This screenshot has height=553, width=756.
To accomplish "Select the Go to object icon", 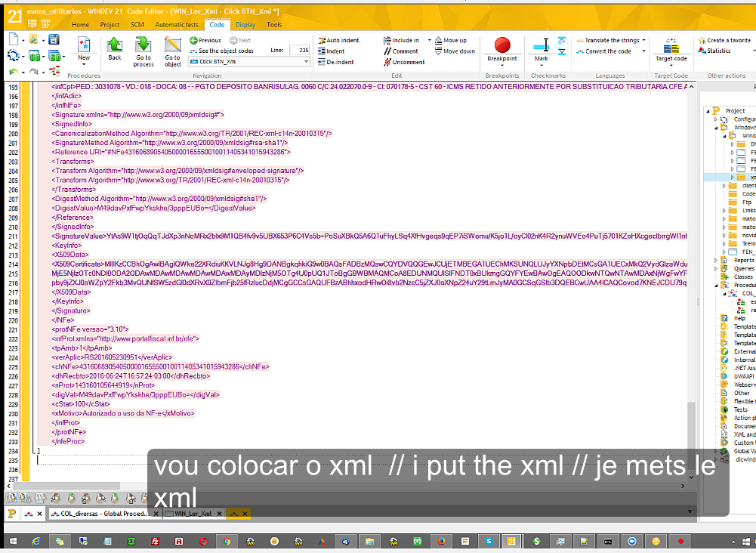I will click(172, 47).
